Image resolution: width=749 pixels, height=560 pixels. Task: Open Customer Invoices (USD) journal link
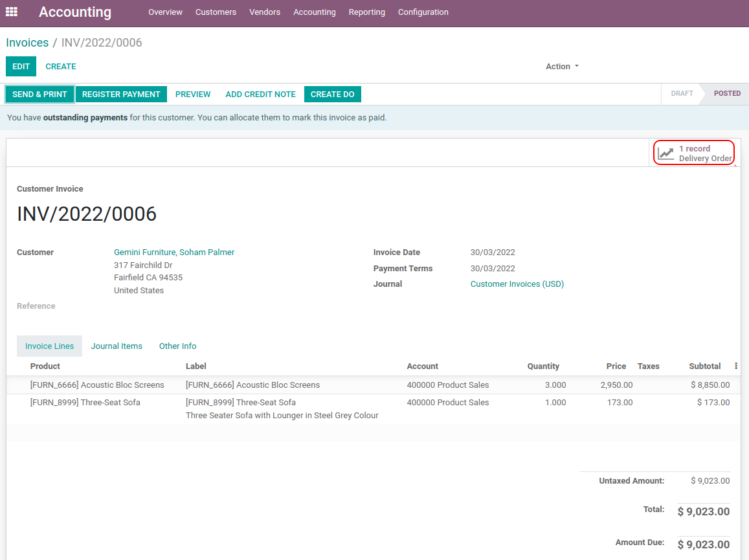click(x=517, y=284)
